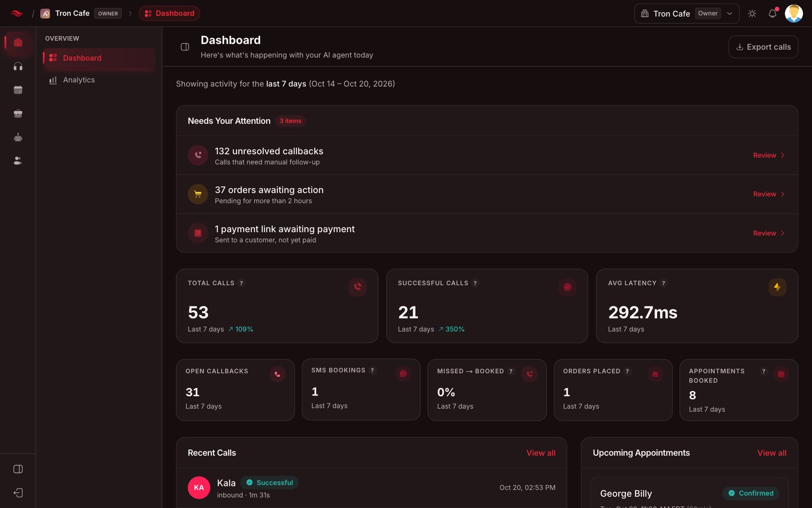Open the headset calls section icon
Viewport: 812px width, 508px height.
18,67
